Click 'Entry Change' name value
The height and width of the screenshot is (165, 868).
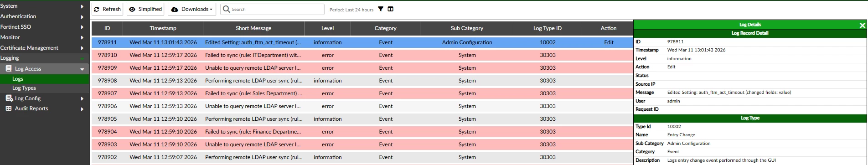pyautogui.click(x=681, y=135)
